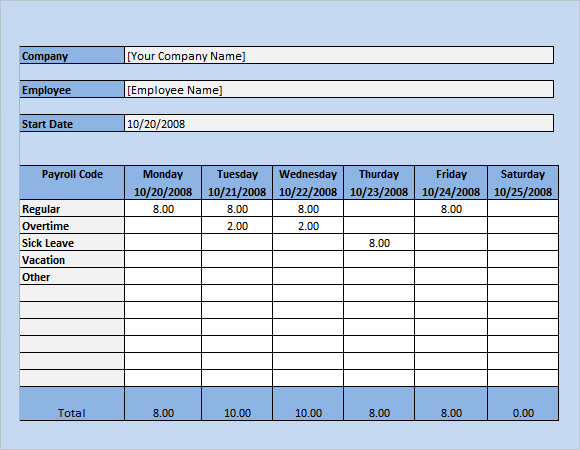Click the Monday 10/20/2008 column header
This screenshot has height=450, width=580.
point(163,183)
